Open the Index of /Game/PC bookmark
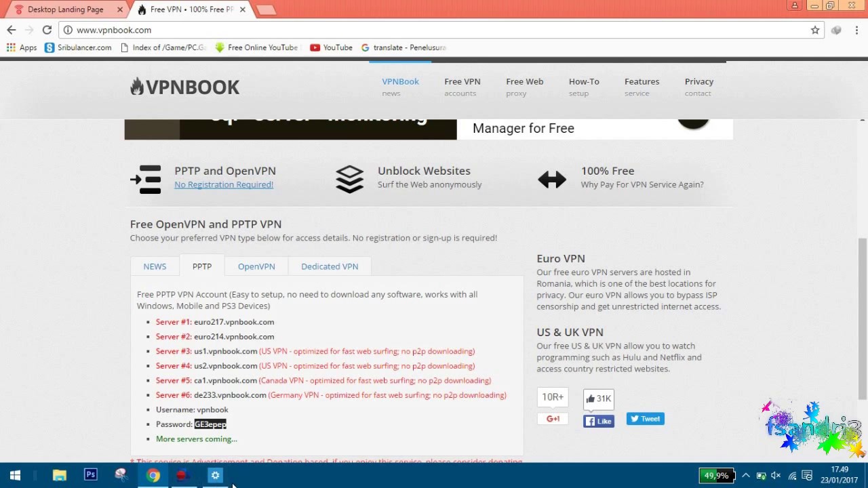Image resolution: width=868 pixels, height=488 pixels. click(163, 47)
